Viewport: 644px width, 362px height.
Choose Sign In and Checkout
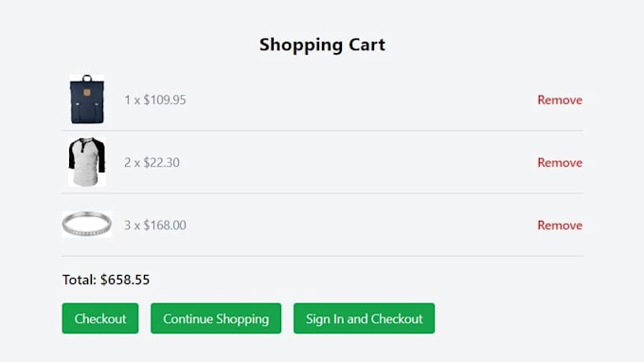click(x=364, y=318)
